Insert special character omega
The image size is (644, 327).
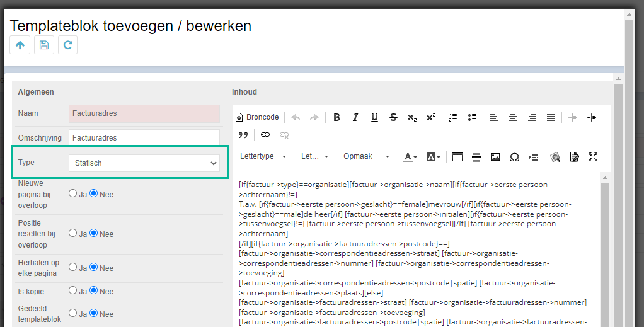click(514, 156)
